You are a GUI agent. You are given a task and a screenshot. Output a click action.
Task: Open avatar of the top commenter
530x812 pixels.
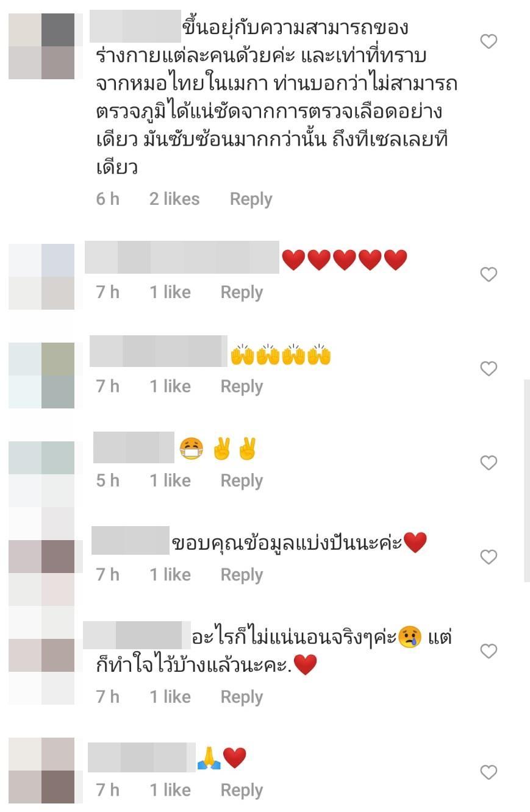click(41, 46)
